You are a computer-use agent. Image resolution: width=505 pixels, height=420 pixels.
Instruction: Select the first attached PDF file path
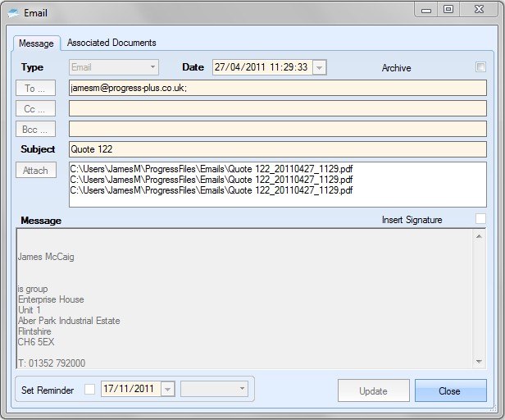click(212, 169)
